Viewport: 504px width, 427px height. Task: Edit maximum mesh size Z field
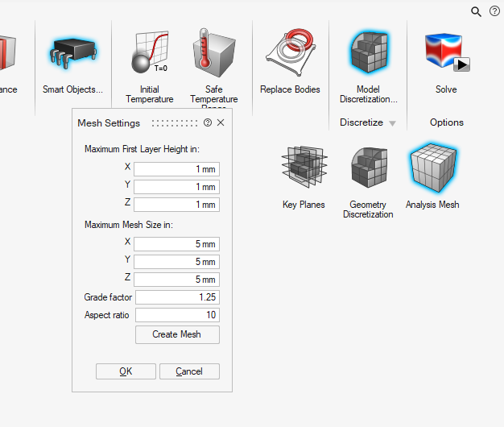click(x=177, y=280)
